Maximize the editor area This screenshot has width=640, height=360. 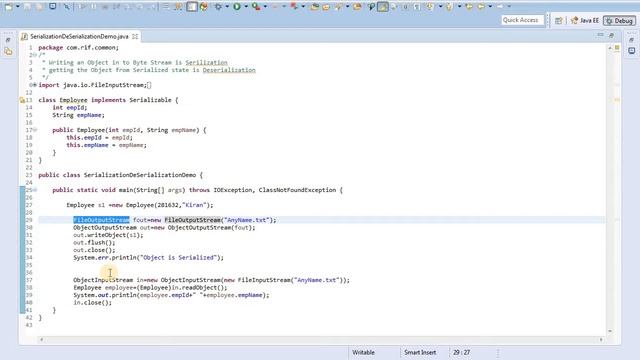(x=611, y=36)
